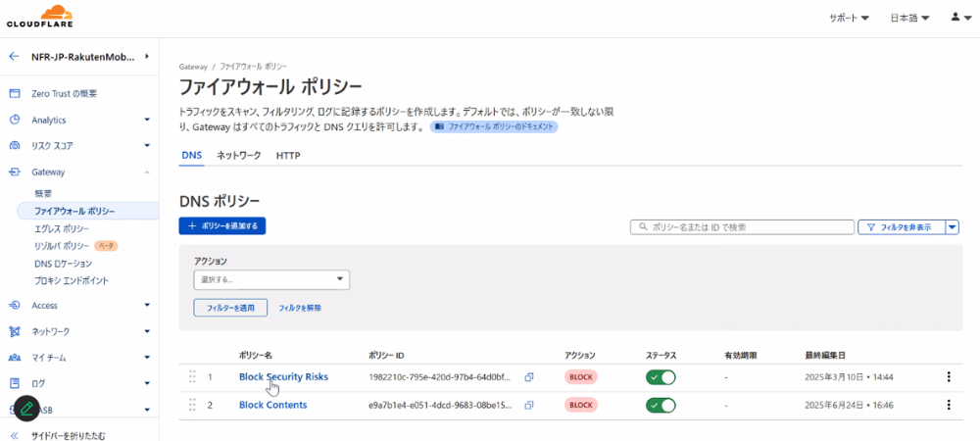The image size is (980, 441).
Task: Open dropdown arrow beside フィルタを非表示
Action: [x=953, y=227]
